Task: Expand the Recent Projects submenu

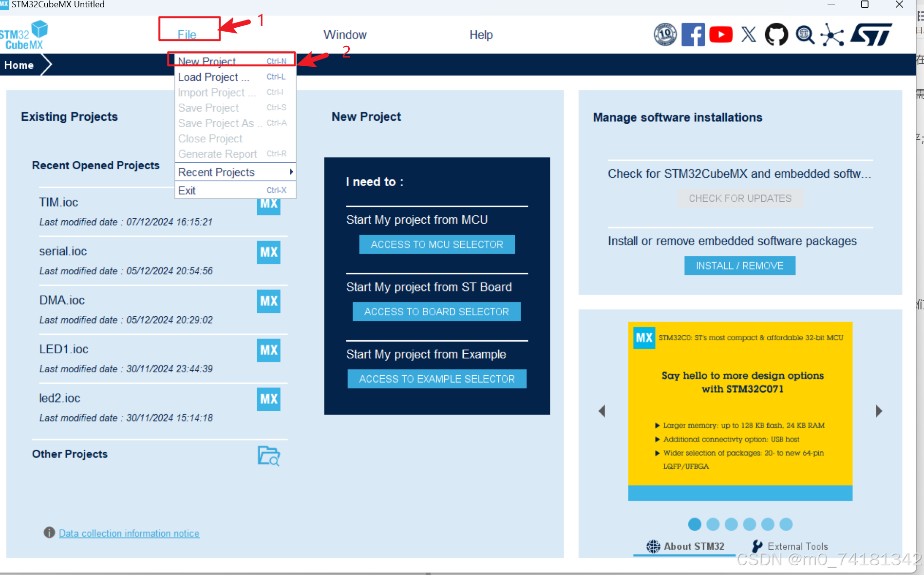Action: pos(235,172)
